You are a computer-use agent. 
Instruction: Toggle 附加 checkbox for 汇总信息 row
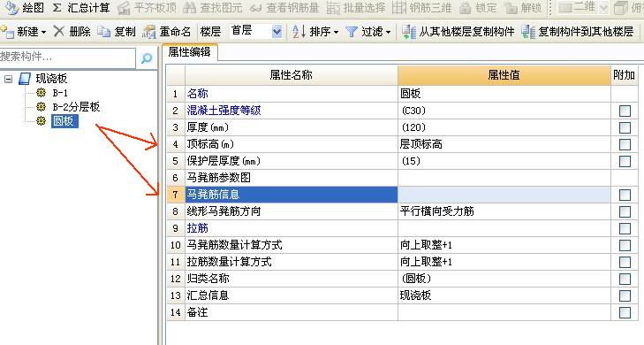[x=625, y=295]
